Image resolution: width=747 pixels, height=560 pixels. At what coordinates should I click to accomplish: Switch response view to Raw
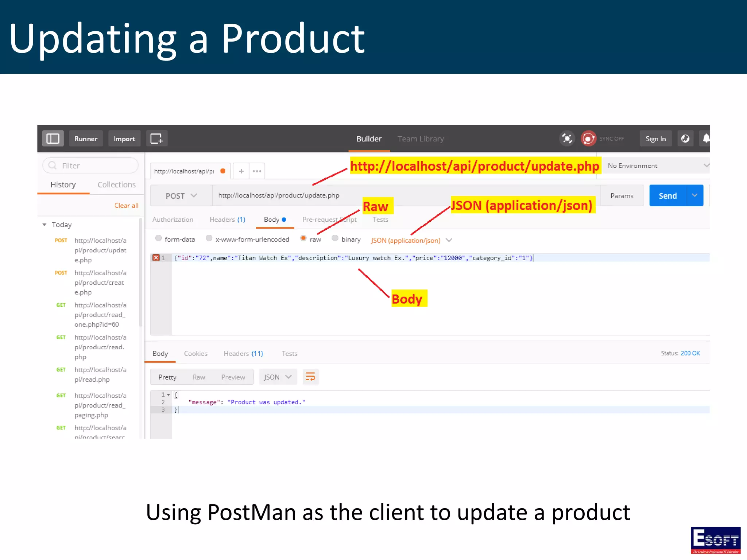coord(199,377)
